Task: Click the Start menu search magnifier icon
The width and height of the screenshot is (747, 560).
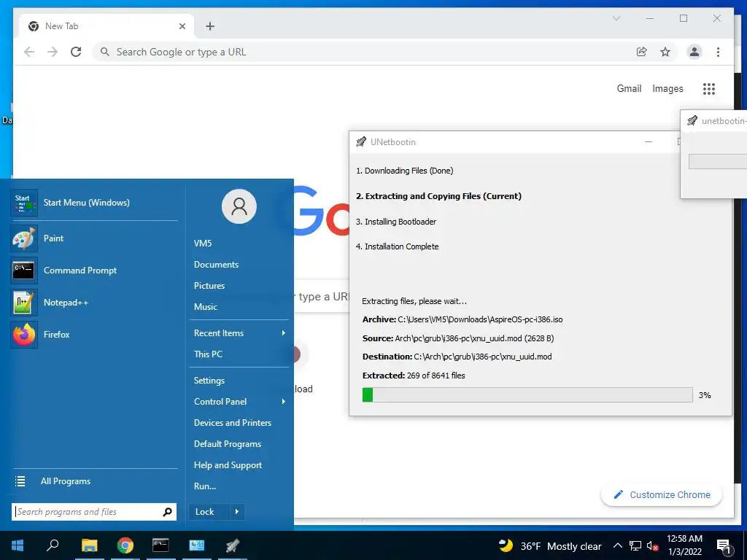Action: (x=167, y=512)
